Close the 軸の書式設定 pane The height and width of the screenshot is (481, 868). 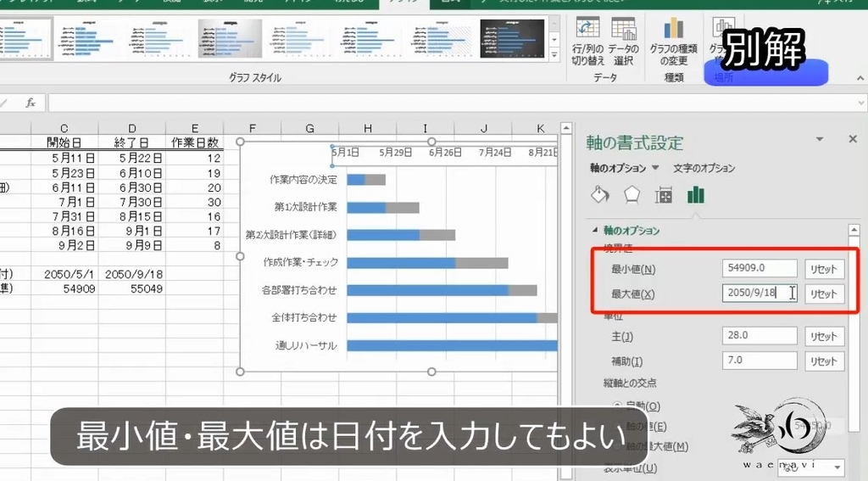pos(853,139)
